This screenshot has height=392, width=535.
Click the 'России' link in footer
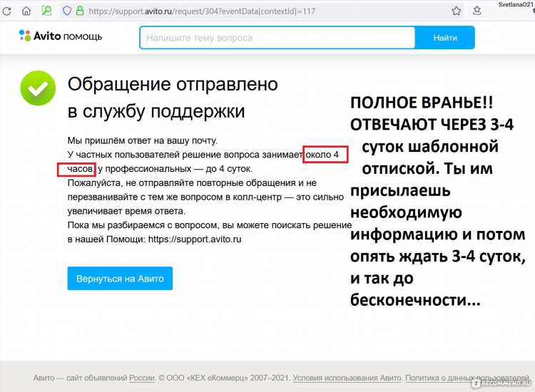pos(142,378)
